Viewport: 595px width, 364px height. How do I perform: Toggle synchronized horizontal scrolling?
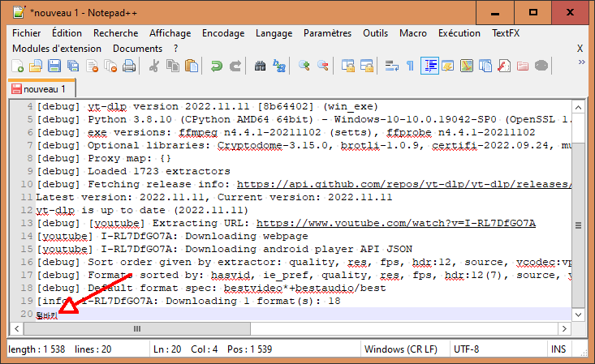click(x=367, y=66)
